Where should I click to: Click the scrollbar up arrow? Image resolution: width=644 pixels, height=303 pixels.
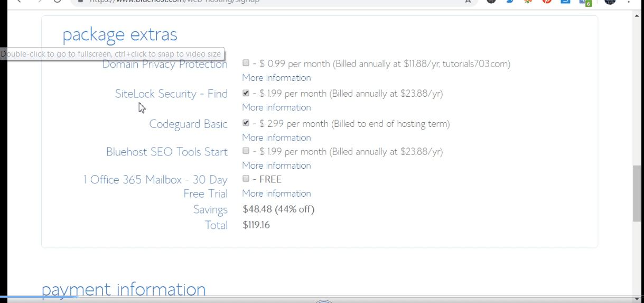(x=637, y=15)
